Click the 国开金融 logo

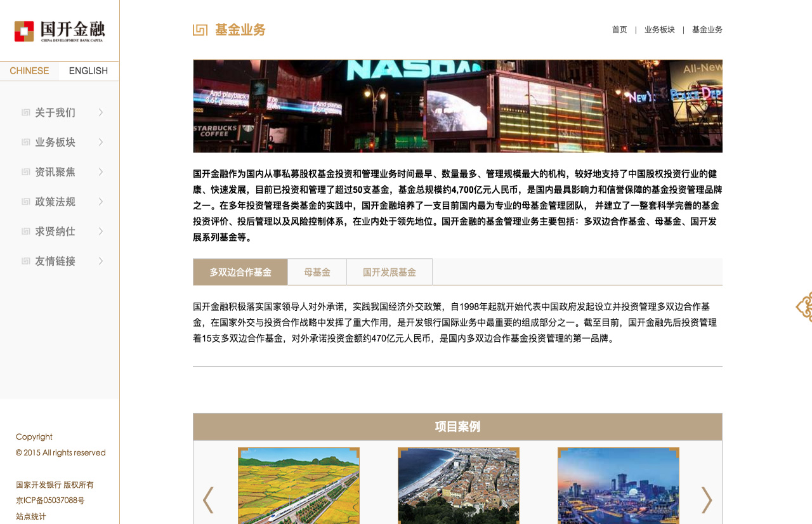coord(60,31)
